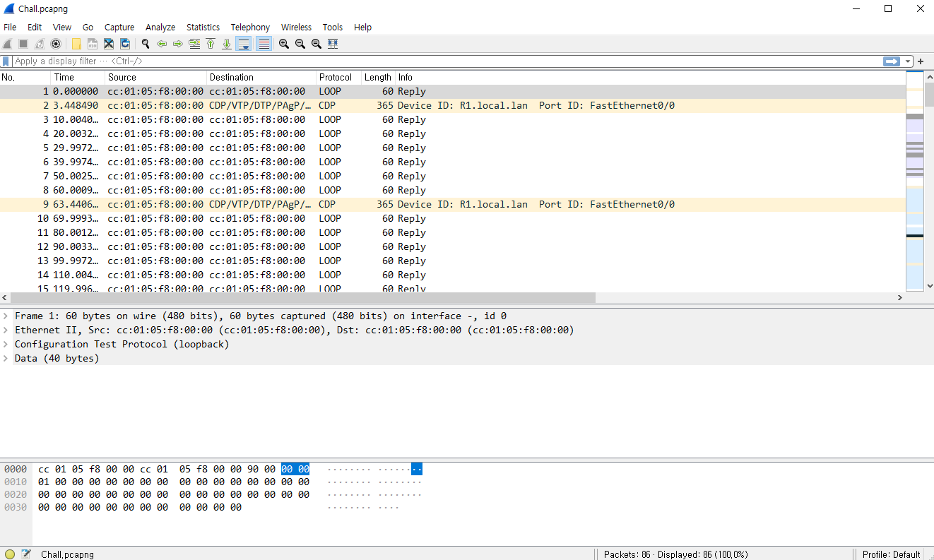The image size is (934, 560).
Task: Select packet 9 CDP R1.local.lan row
Action: click(453, 204)
